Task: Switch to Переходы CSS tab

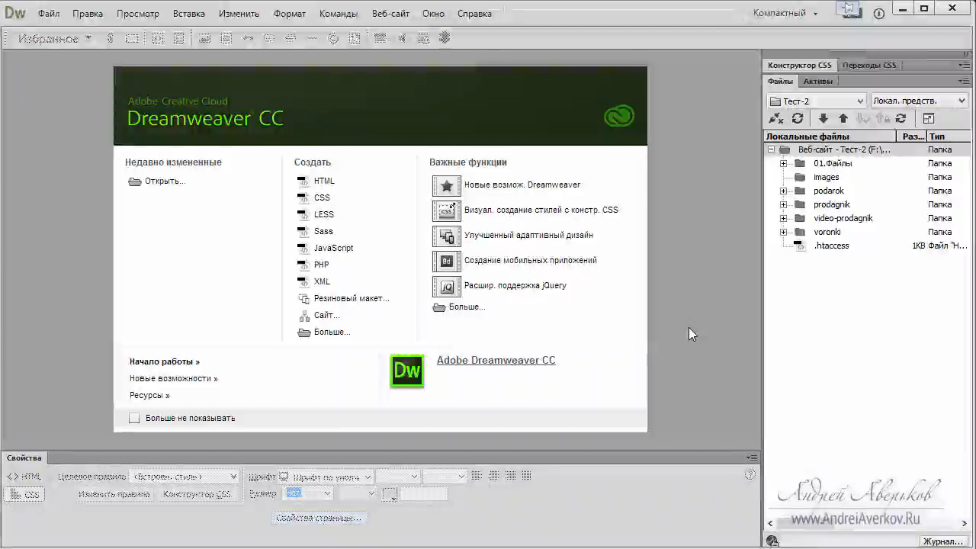Action: 869,65
